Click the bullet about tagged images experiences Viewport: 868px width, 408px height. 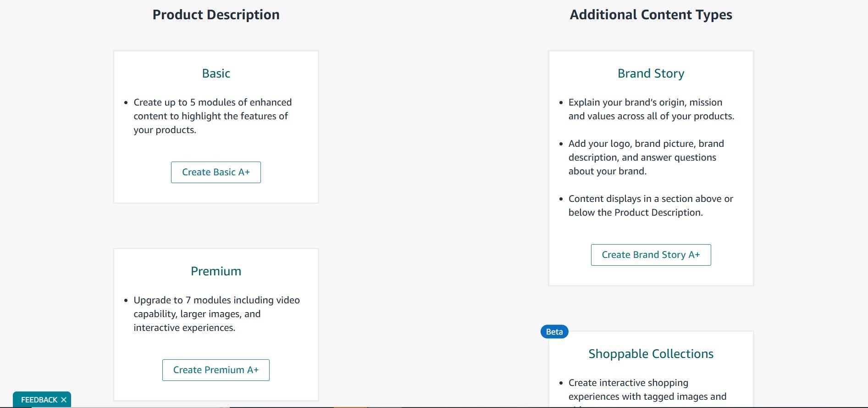647,389
